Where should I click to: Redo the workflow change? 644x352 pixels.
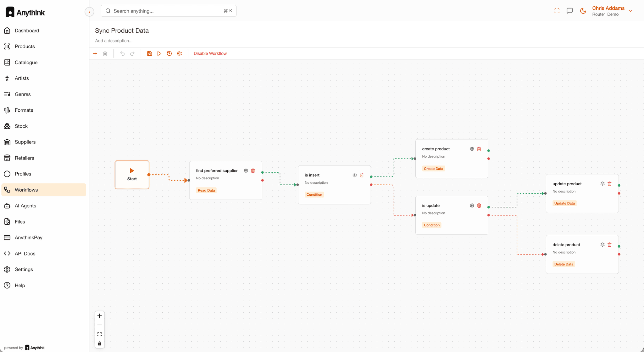[132, 53]
